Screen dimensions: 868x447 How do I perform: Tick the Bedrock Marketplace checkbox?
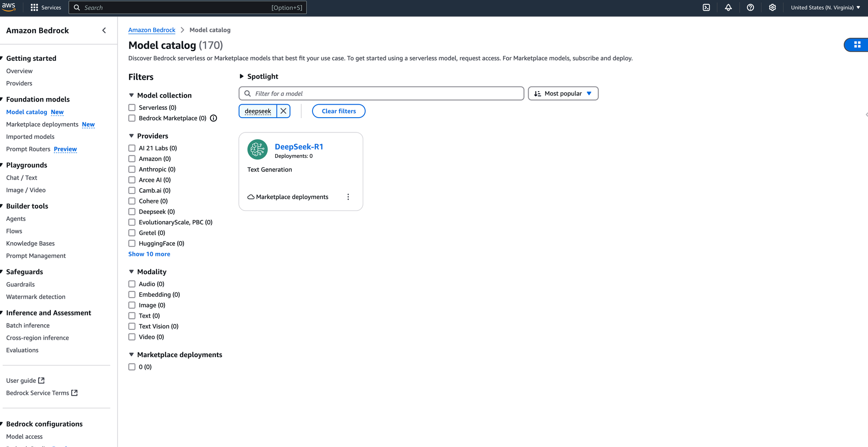click(x=132, y=118)
